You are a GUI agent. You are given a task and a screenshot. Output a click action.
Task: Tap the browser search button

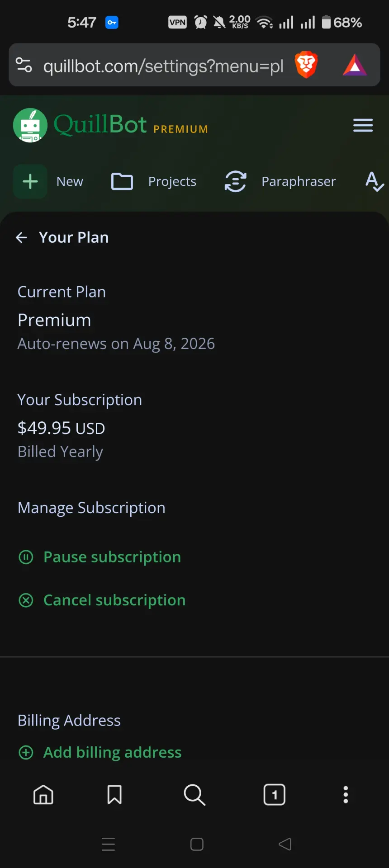194,794
